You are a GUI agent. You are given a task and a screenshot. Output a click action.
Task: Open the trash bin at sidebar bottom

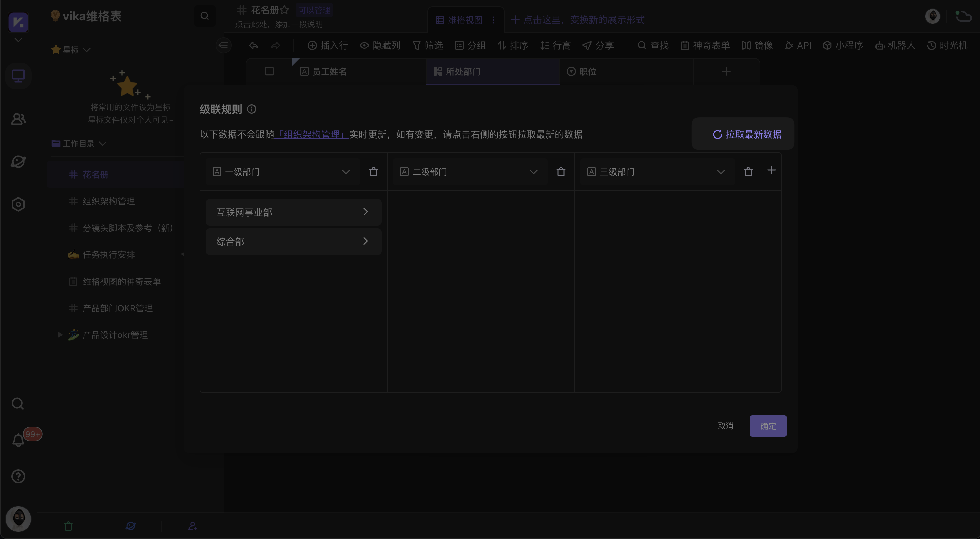[68, 526]
